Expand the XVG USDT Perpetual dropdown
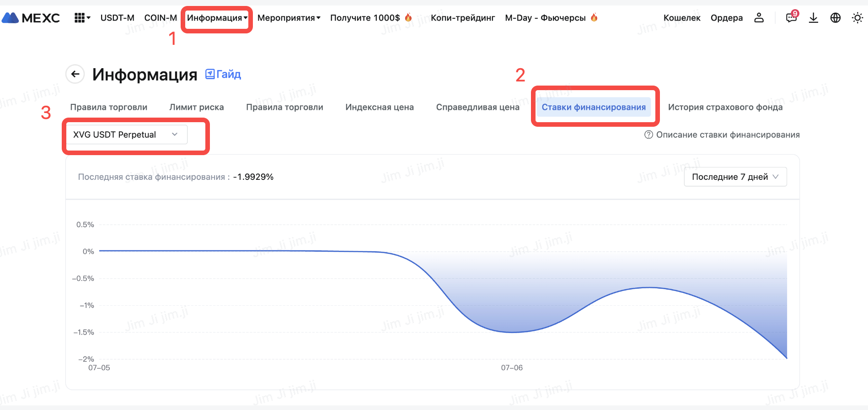868x410 pixels. (126, 135)
